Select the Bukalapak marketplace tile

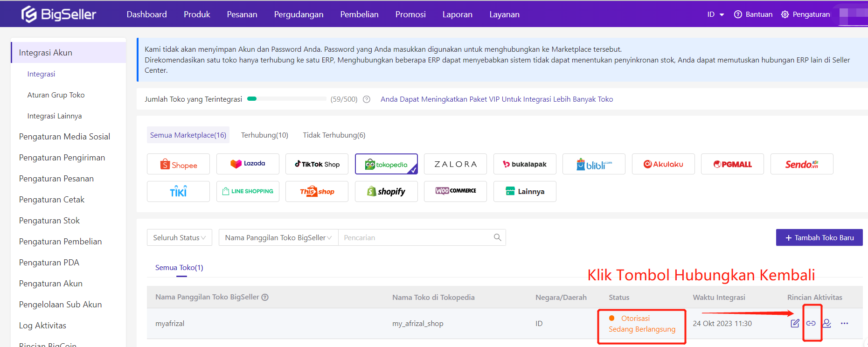click(x=525, y=164)
